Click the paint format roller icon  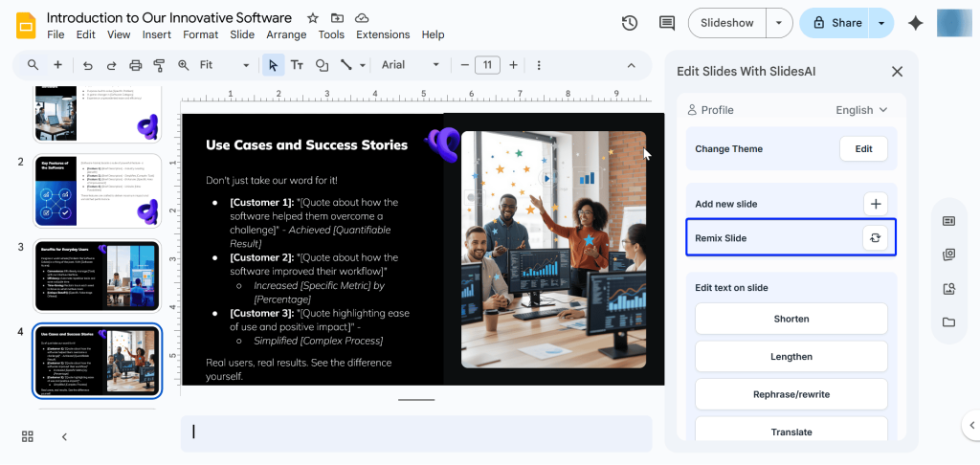click(159, 65)
